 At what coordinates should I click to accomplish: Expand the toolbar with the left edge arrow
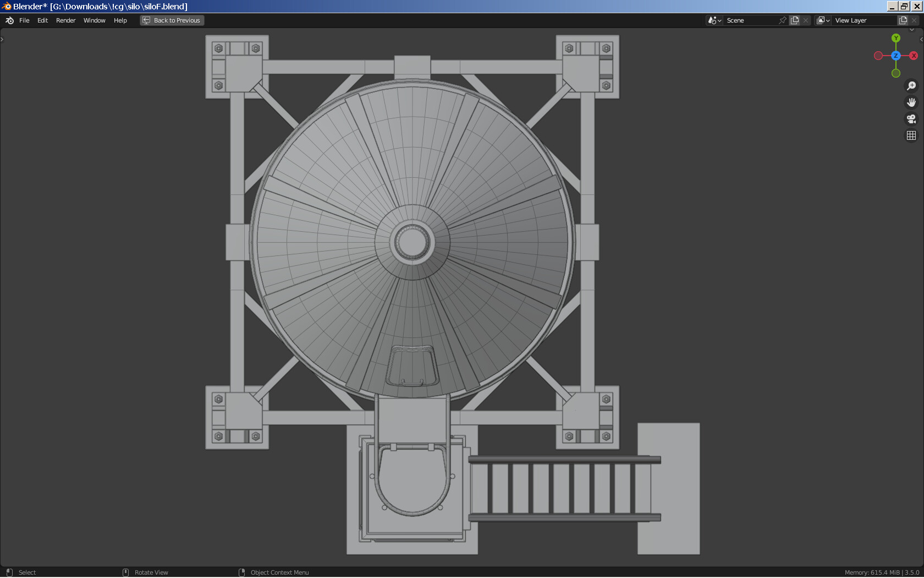2,39
